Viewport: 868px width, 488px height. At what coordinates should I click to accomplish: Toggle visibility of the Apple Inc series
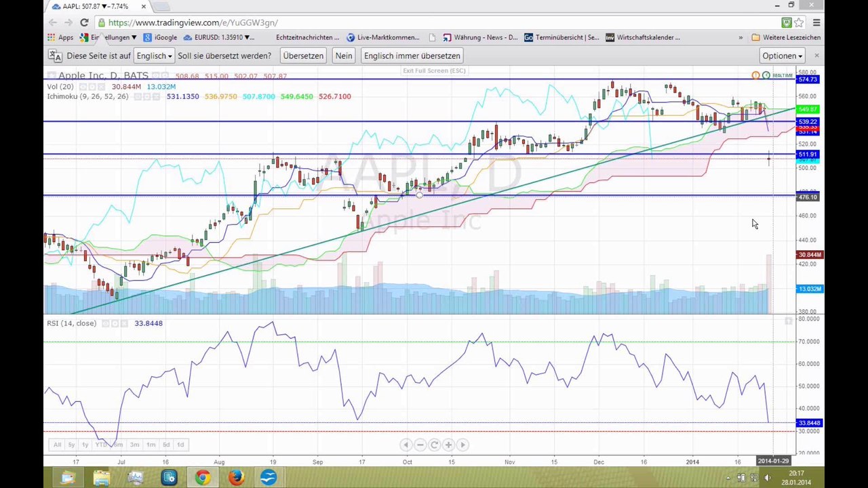[x=155, y=76]
